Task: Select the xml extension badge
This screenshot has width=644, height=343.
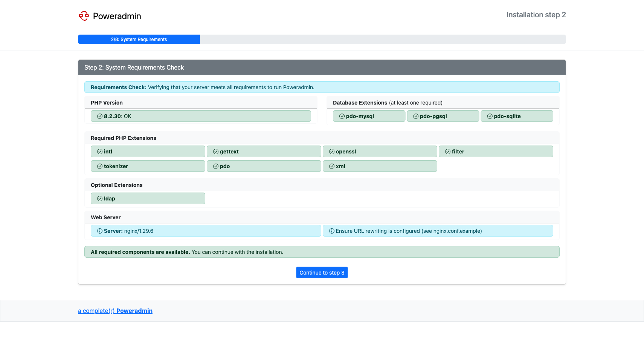Action: pyautogui.click(x=380, y=166)
